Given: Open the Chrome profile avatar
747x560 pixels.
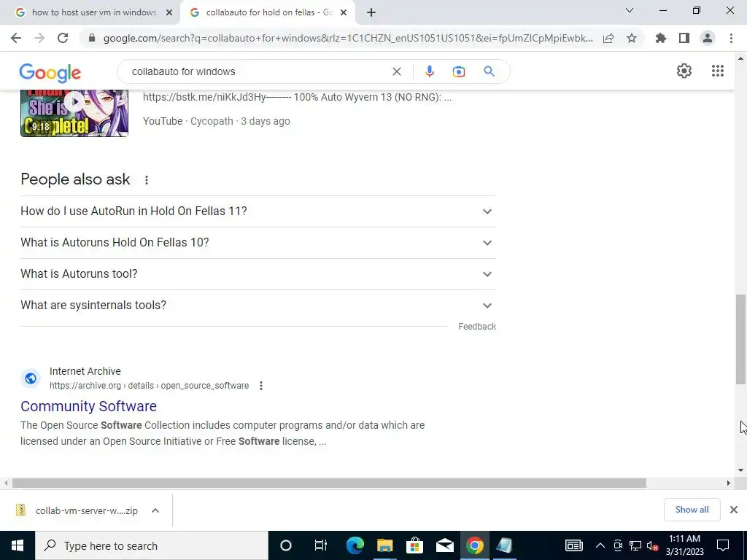Looking at the screenshot, I should coord(708,38).
